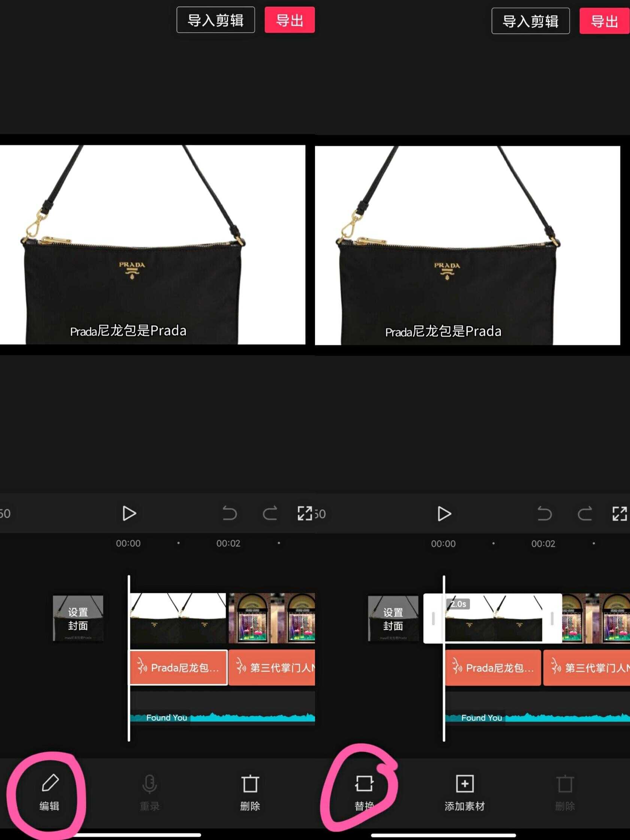630x840 pixels.
Task: Select the storefront clip in right timeline
Action: point(596,619)
